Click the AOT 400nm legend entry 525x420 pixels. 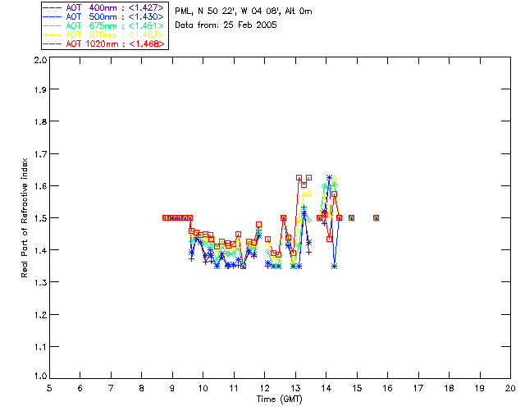pyautogui.click(x=104, y=7)
